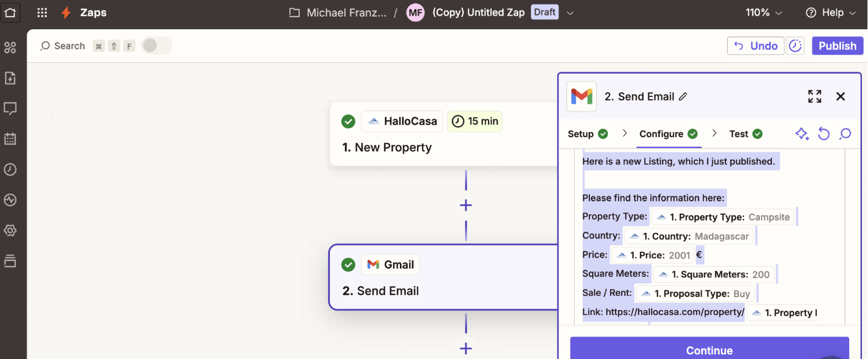Click the Draft status badge
Image resolution: width=868 pixels, height=359 pixels.
(545, 12)
